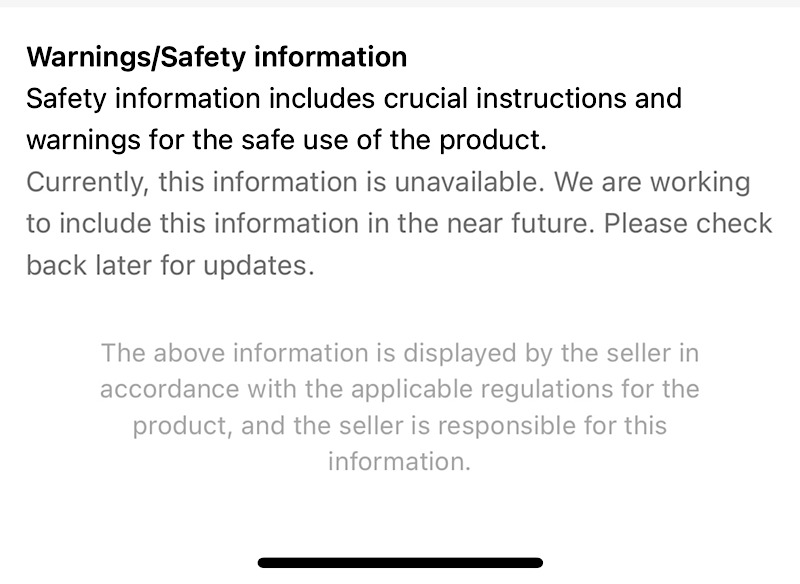
Task: Click the 'Warnings/Safety information' heading
Action: [x=216, y=57]
